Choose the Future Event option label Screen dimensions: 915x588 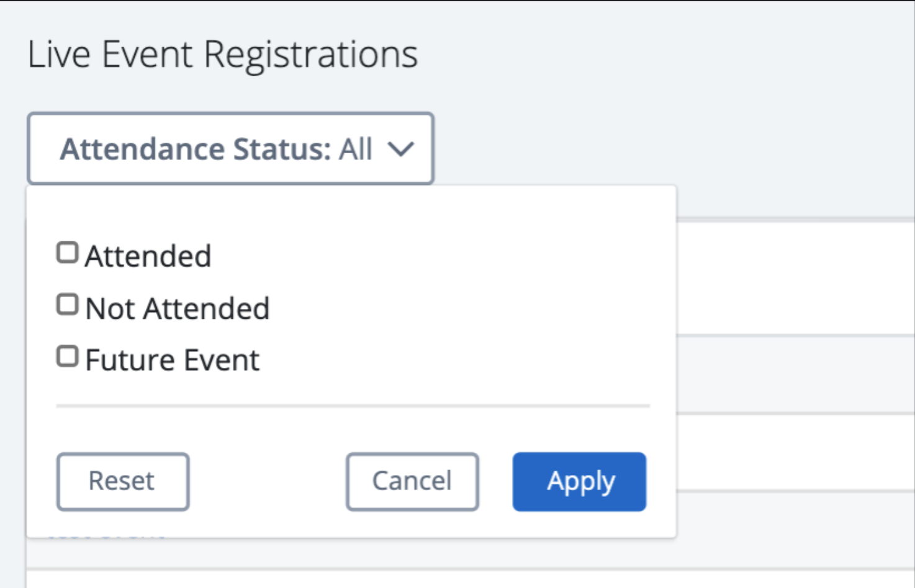point(172,360)
